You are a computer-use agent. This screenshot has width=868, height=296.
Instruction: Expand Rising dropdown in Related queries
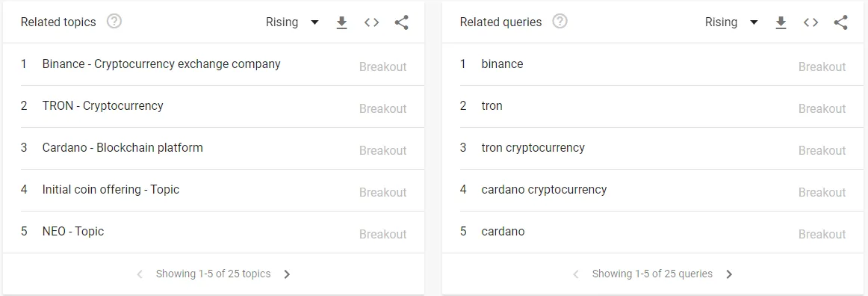(731, 22)
